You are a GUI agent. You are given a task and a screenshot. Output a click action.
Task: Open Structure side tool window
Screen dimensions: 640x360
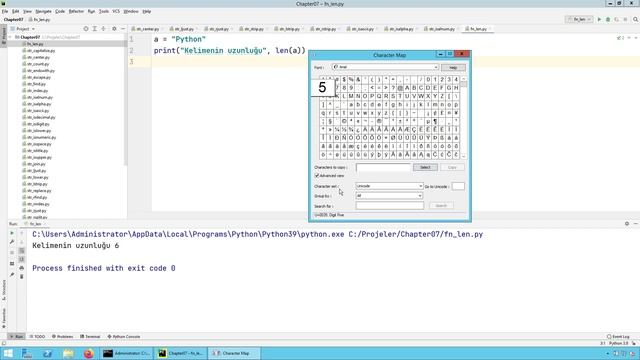(x=4, y=290)
